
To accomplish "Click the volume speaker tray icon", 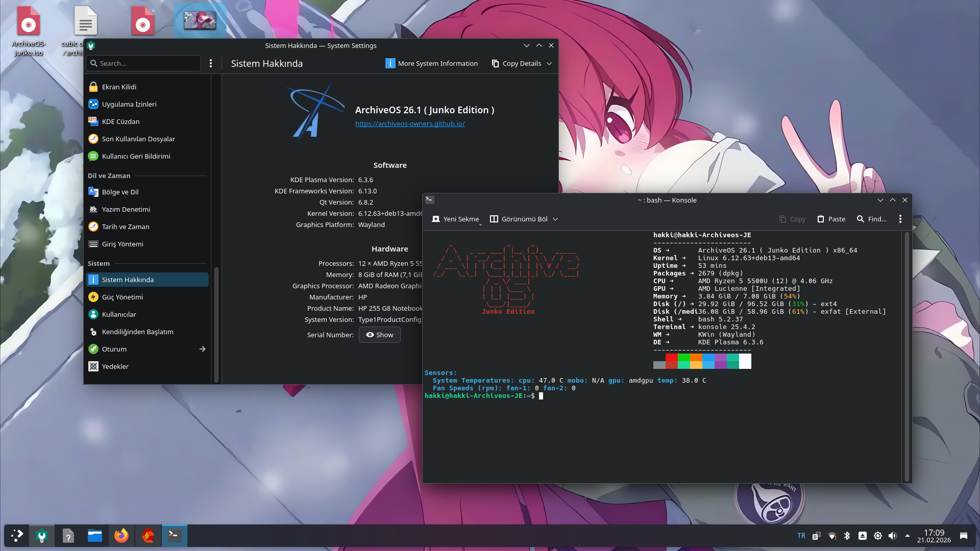I will [x=892, y=536].
